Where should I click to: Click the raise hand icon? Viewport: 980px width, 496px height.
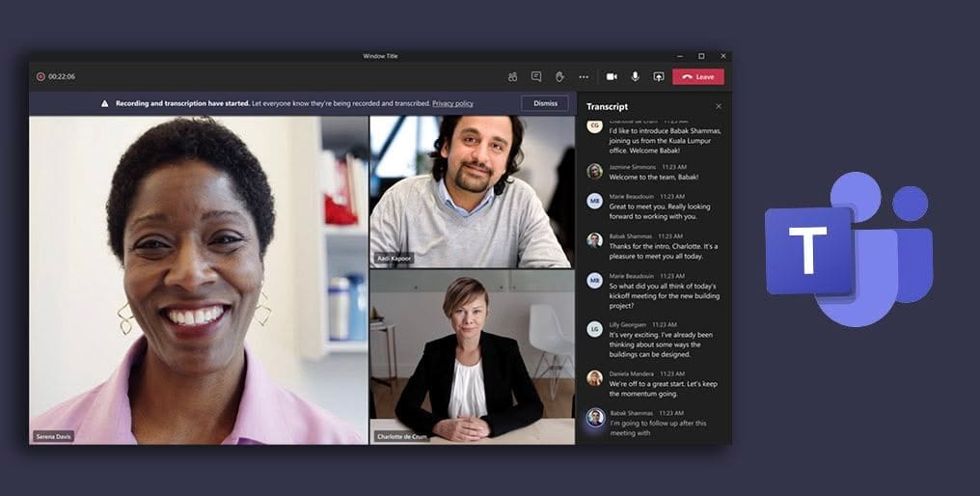[559, 76]
